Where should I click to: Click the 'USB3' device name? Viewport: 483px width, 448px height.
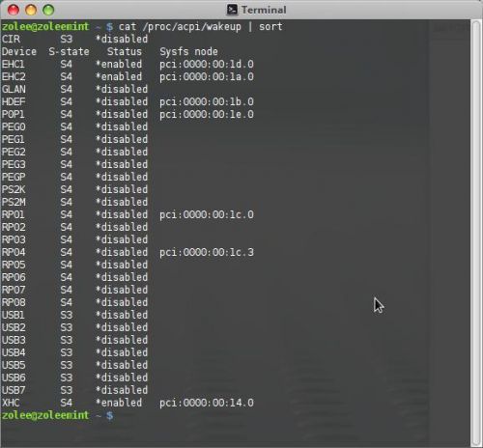[x=14, y=340]
